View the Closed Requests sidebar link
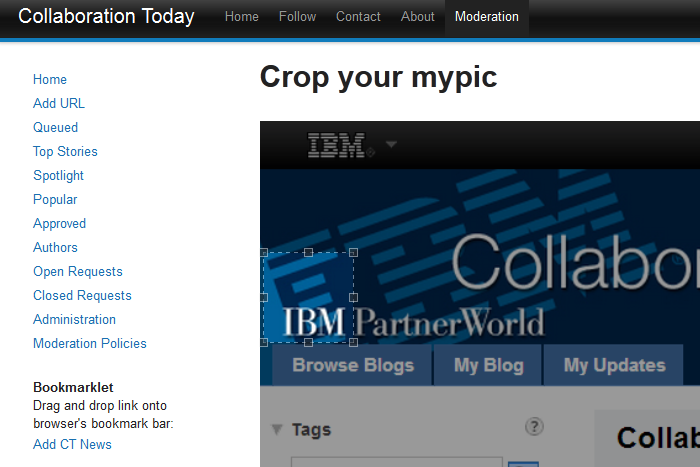Screen dimensions: 700x467 [x=82, y=296]
